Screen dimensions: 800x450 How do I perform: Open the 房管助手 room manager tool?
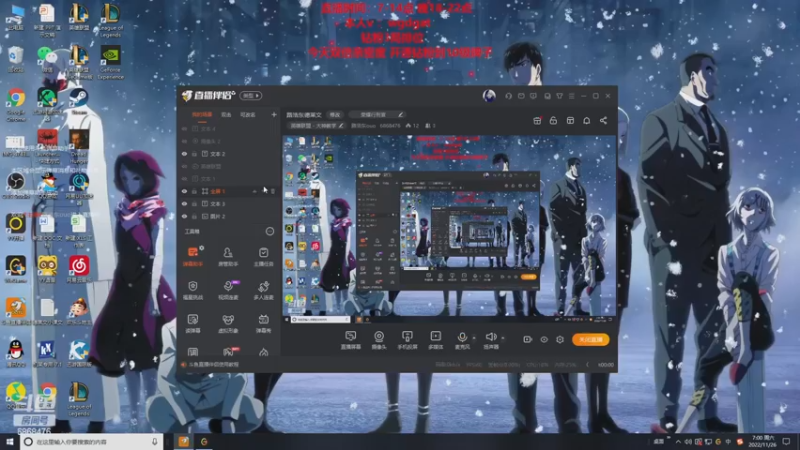click(x=228, y=256)
